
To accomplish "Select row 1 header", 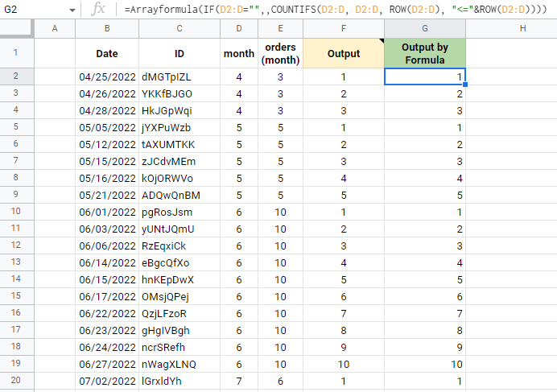I will coord(15,52).
